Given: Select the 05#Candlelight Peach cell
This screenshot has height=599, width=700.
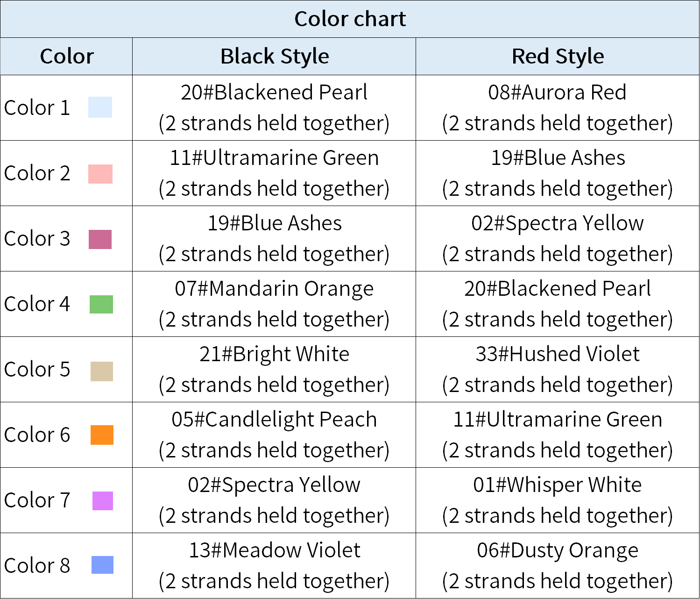Looking at the screenshot, I should 274,435.
